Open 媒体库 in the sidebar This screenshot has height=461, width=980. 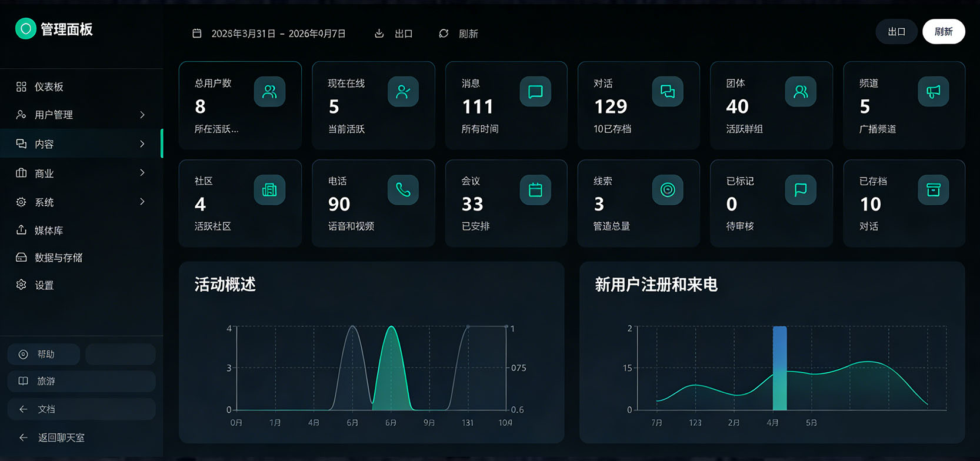[x=81, y=230]
